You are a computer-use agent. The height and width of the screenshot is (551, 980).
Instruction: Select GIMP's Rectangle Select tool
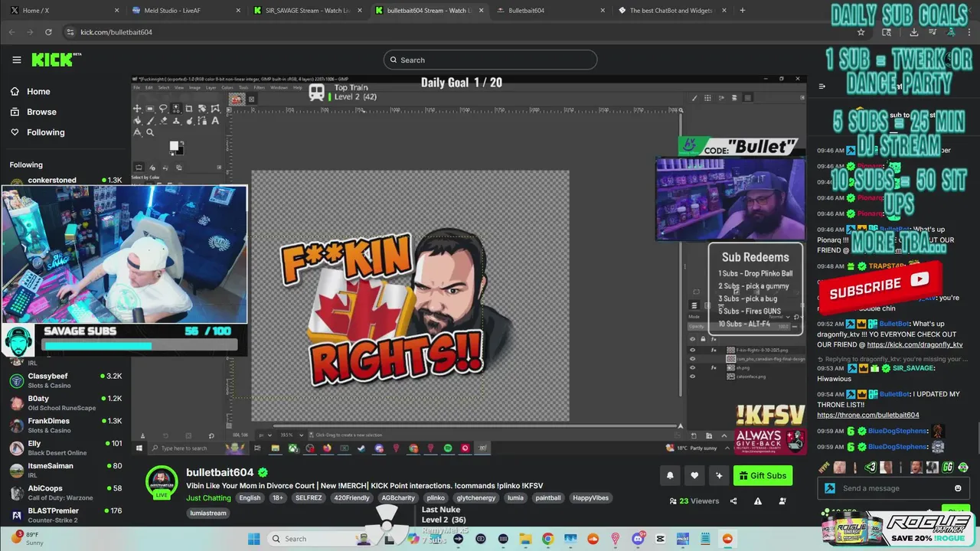click(150, 109)
